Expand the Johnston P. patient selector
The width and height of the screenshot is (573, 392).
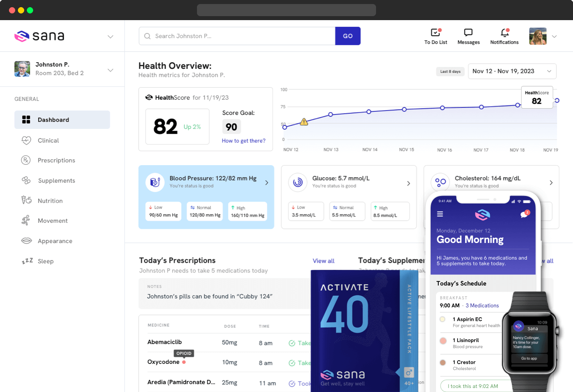pyautogui.click(x=110, y=70)
